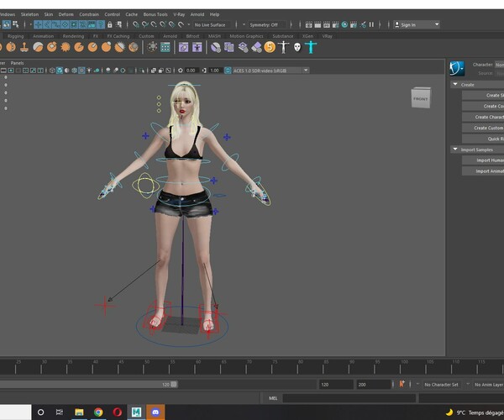Open the ACES 1.0 SDR-video color dropdown
Image resolution: width=504 pixels, height=420 pixels.
pyautogui.click(x=270, y=71)
